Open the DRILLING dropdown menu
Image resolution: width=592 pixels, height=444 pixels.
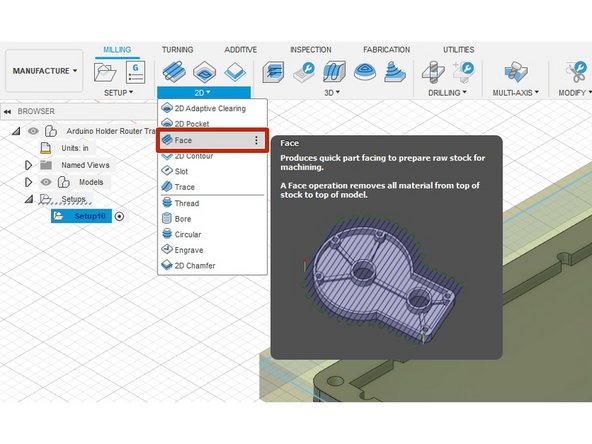tap(447, 92)
